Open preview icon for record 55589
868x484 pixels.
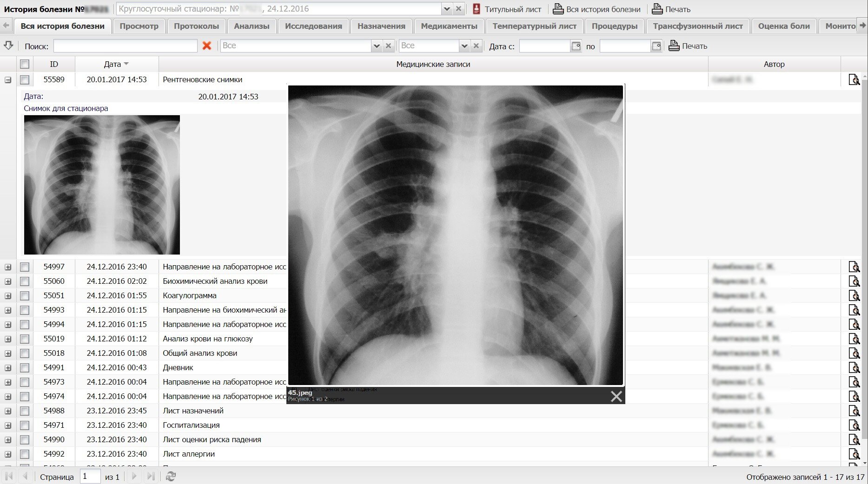854,79
